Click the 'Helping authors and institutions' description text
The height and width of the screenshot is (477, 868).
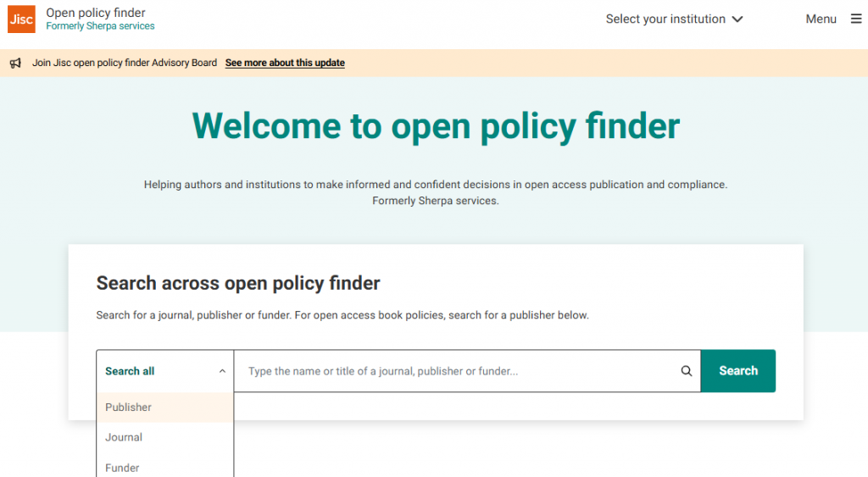click(436, 192)
